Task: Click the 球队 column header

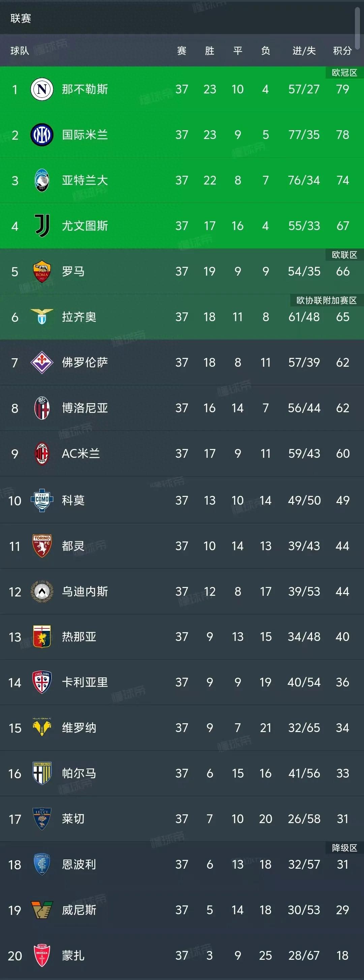Action: tap(20, 51)
